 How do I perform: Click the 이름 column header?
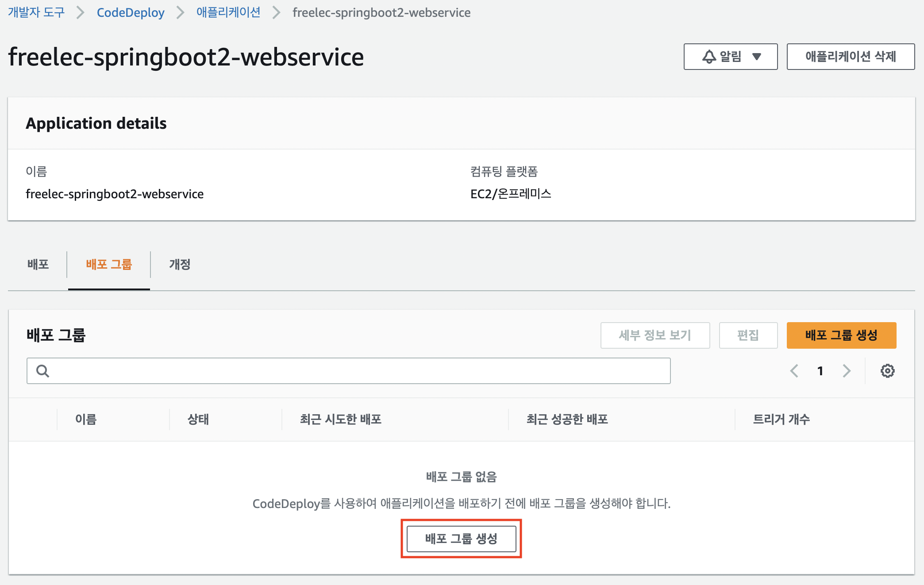pyautogui.click(x=86, y=419)
